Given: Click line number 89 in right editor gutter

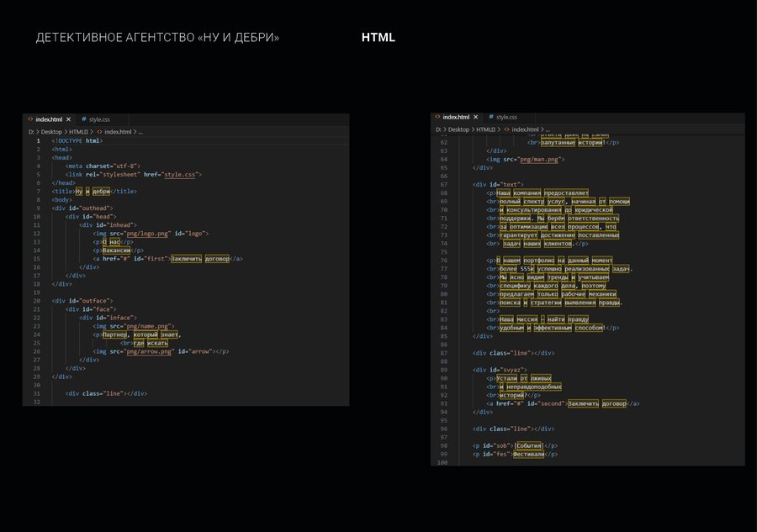Looking at the screenshot, I should click(x=443, y=370).
